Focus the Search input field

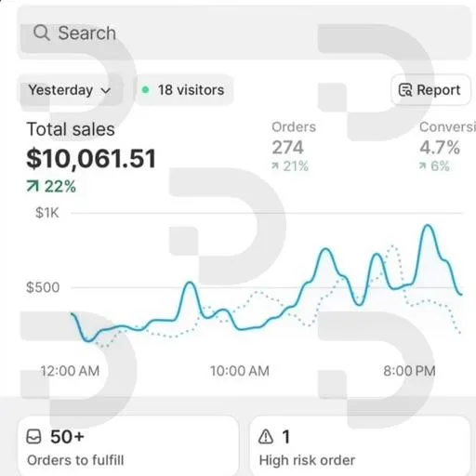245,33
